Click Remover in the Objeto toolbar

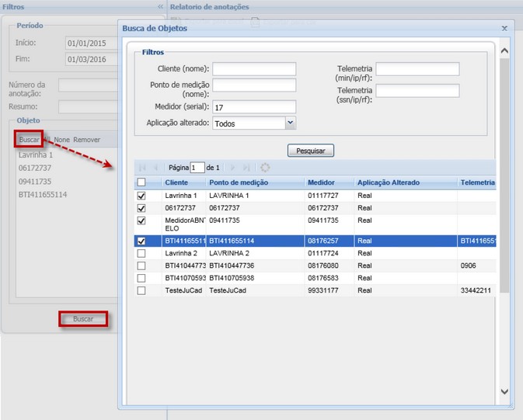[86, 140]
